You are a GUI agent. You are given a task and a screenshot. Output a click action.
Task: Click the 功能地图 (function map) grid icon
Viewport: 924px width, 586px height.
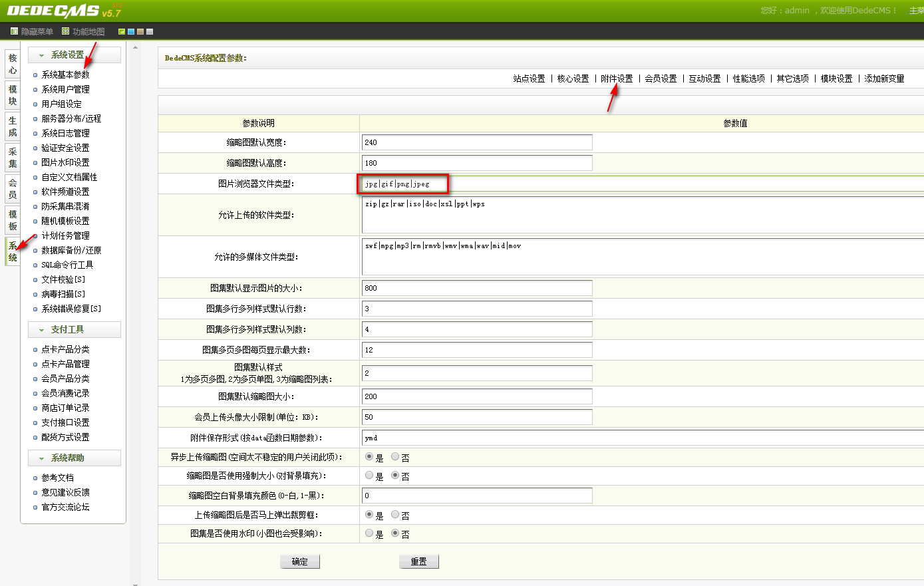pyautogui.click(x=65, y=31)
